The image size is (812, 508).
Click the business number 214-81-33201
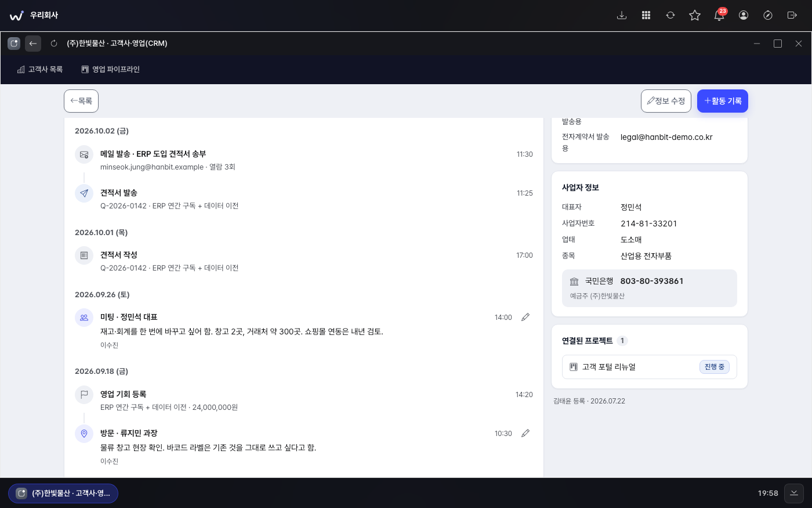[648, 224]
